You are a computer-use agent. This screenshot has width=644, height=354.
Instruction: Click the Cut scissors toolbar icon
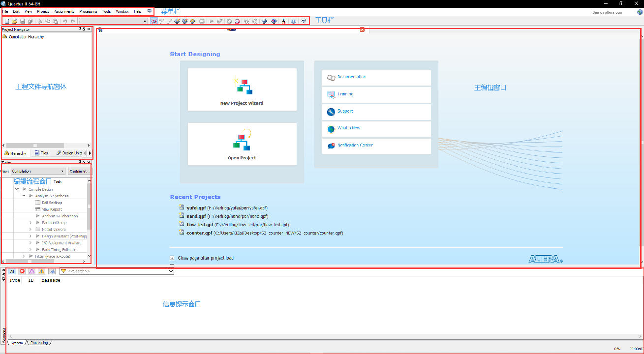point(40,21)
